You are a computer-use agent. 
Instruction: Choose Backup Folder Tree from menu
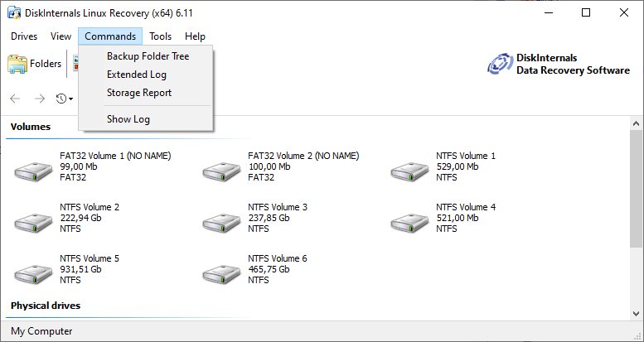tap(148, 56)
